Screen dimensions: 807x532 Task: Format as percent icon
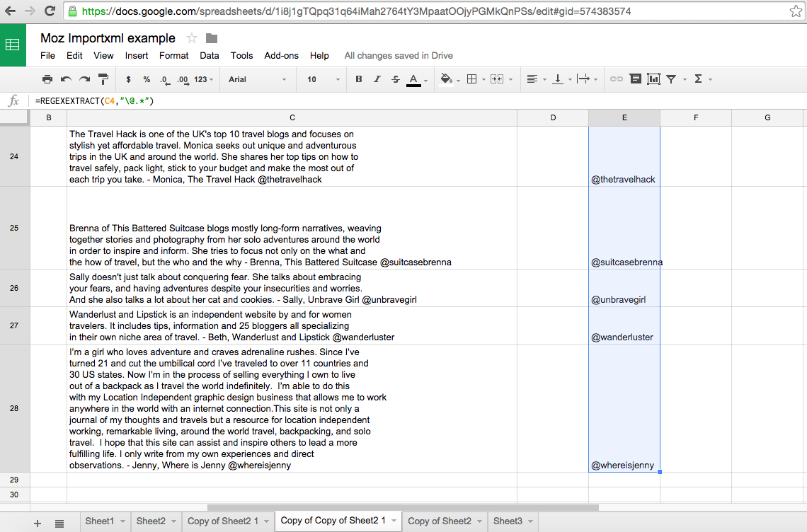click(x=147, y=79)
